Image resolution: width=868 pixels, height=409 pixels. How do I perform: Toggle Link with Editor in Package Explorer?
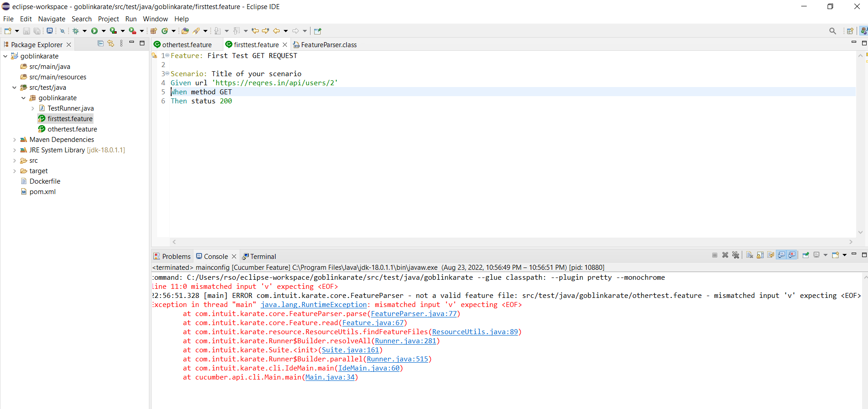111,44
